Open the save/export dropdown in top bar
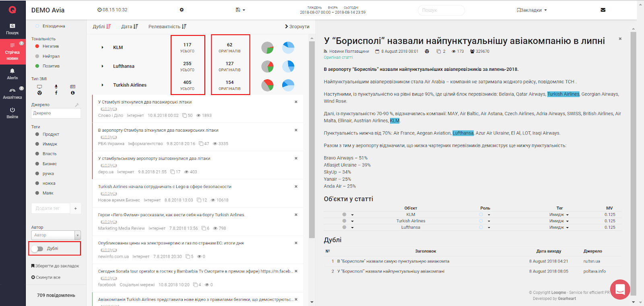 point(240,10)
